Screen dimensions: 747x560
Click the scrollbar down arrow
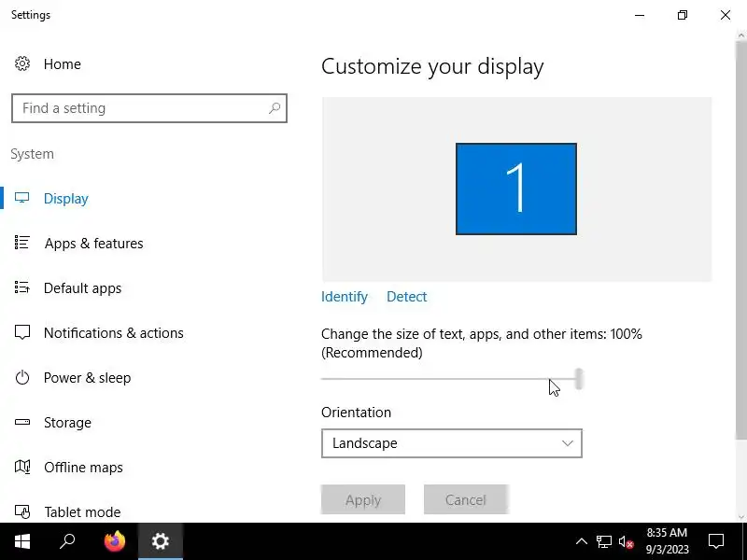point(740,517)
